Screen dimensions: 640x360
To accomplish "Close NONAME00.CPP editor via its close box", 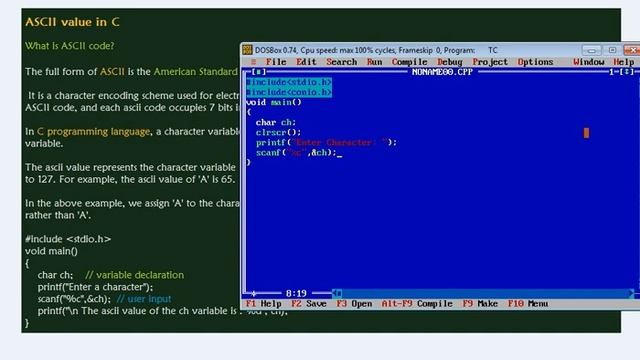I will 259,72.
